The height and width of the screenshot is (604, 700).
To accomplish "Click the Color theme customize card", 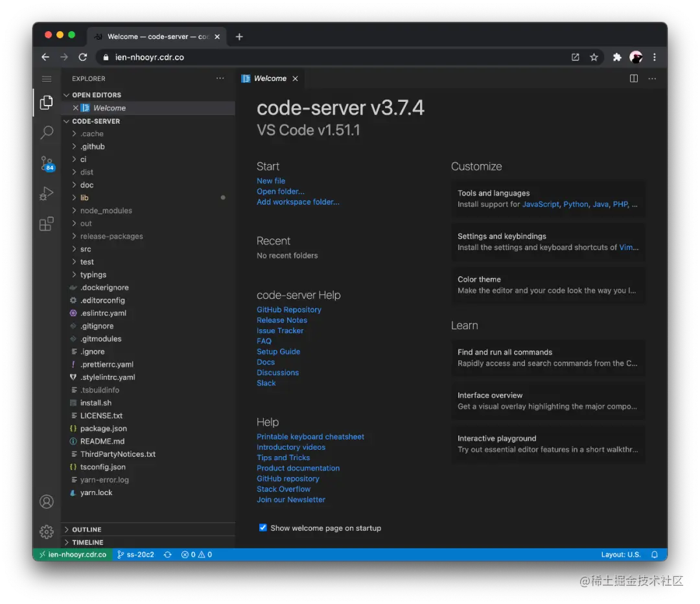I will (x=548, y=285).
